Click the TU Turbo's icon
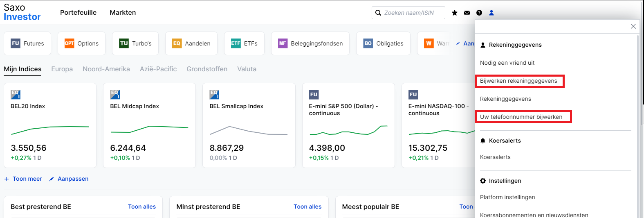 (x=124, y=43)
